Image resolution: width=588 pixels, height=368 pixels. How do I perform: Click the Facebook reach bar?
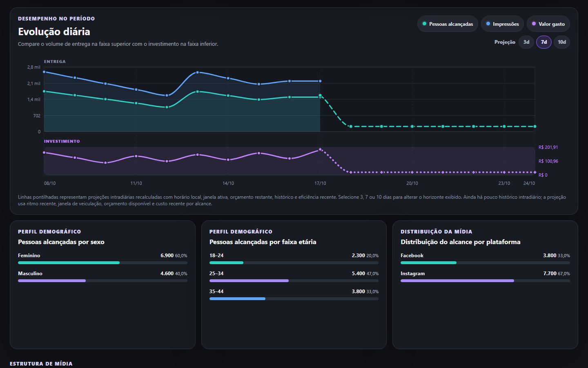(485, 263)
